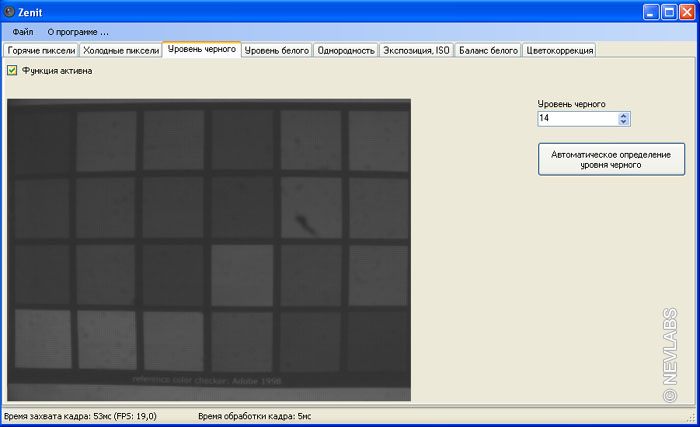Open the Уровень белого tab
Screen dimensions: 700x427
(x=277, y=50)
